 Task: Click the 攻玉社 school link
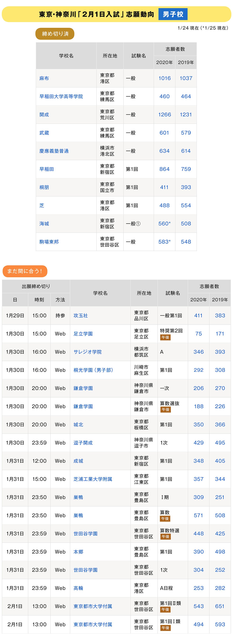(x=81, y=316)
